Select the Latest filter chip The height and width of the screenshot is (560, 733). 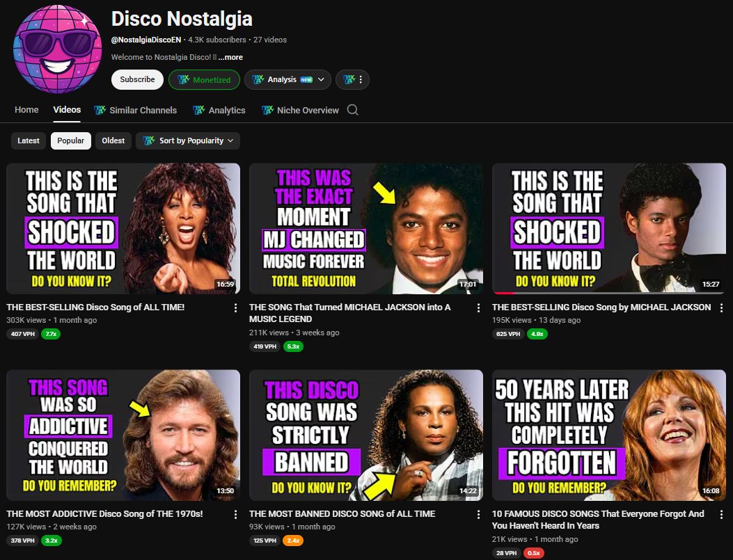tap(29, 141)
